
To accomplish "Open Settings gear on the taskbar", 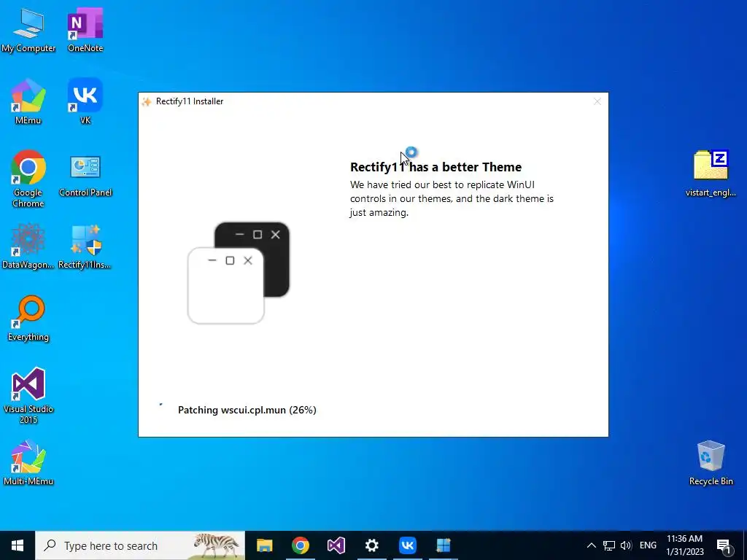I will click(x=371, y=545).
